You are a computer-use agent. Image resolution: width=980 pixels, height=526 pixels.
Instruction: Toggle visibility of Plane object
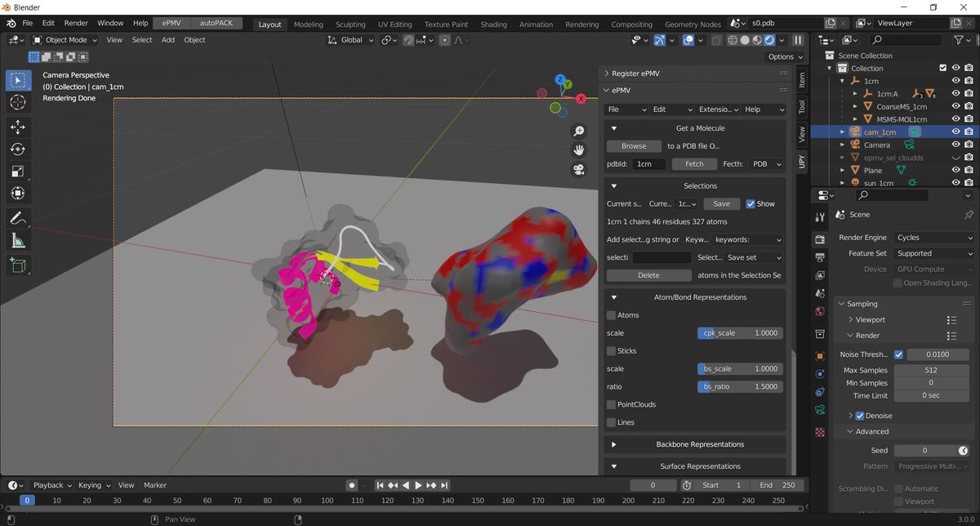[x=955, y=170]
